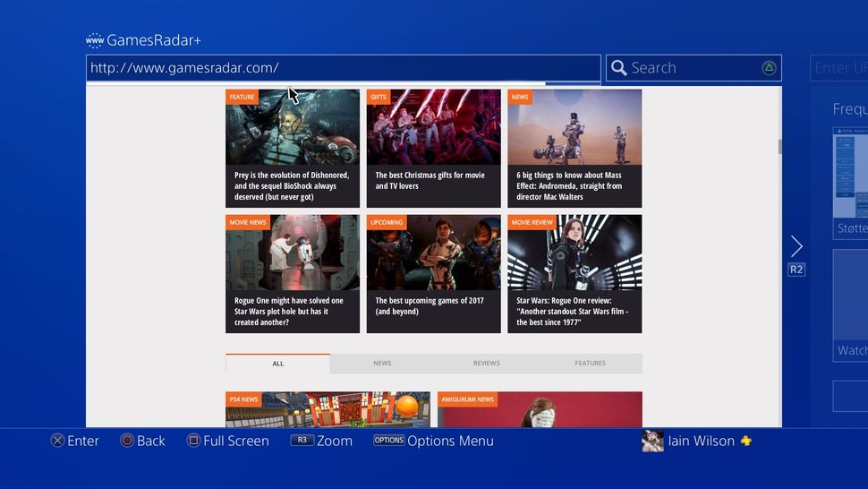Screen dimensions: 868x489
Task: Click the PlayStation Plus icon
Action: (746, 441)
